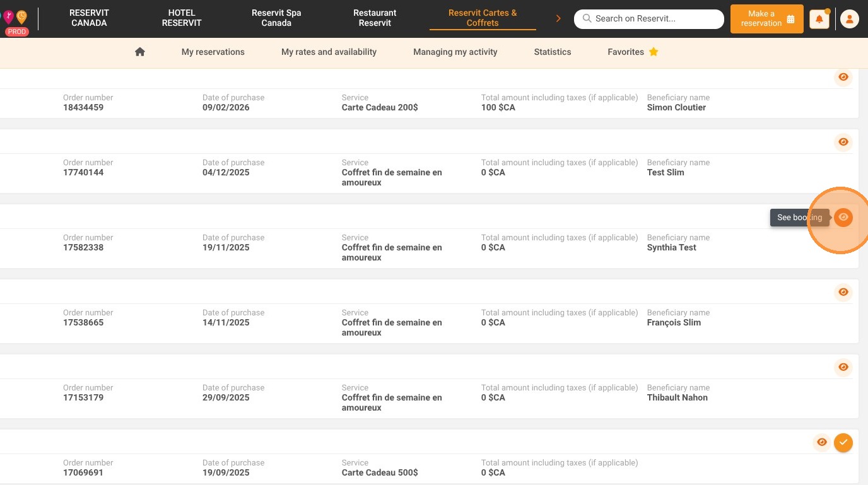Click service Carte Cadeau 200$
This screenshot has width=868, height=485.
click(x=380, y=107)
